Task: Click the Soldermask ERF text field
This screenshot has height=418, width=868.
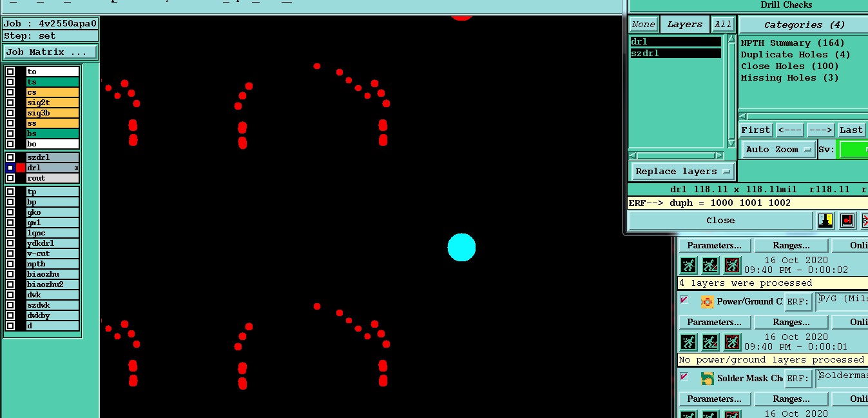Action: point(842,378)
